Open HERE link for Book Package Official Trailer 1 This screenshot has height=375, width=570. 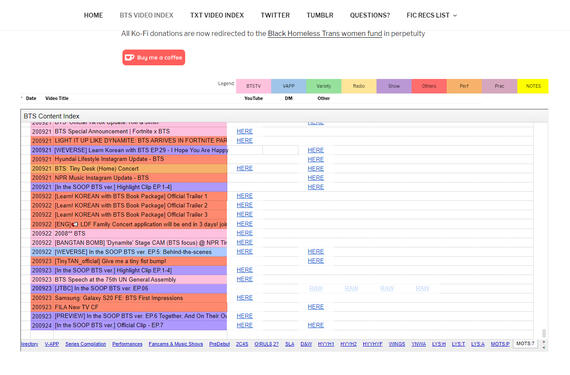[244, 196]
